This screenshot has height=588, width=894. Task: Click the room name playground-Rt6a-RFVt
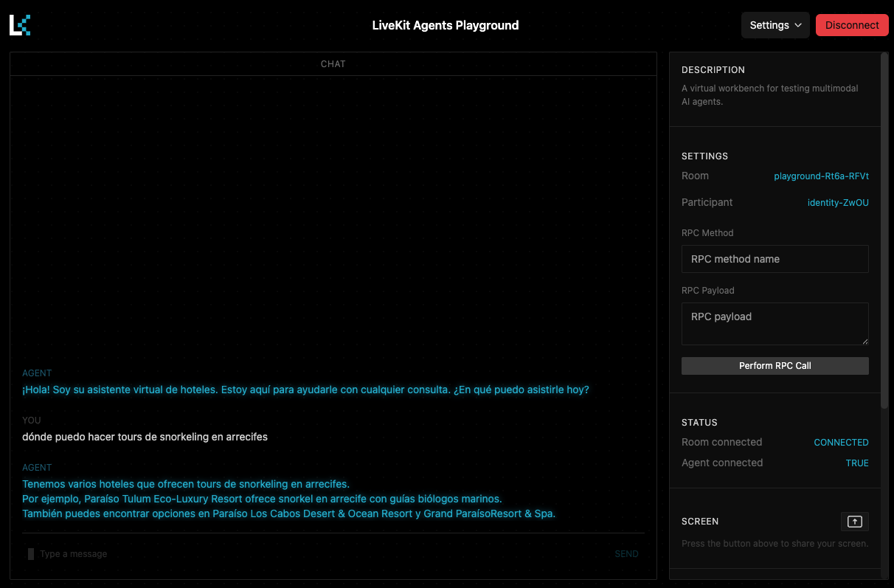[821, 176]
